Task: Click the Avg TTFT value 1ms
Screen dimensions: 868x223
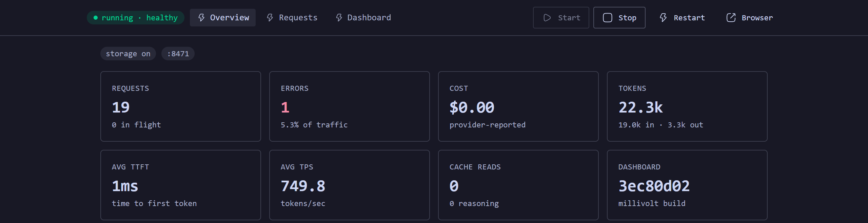Action: [125, 186]
